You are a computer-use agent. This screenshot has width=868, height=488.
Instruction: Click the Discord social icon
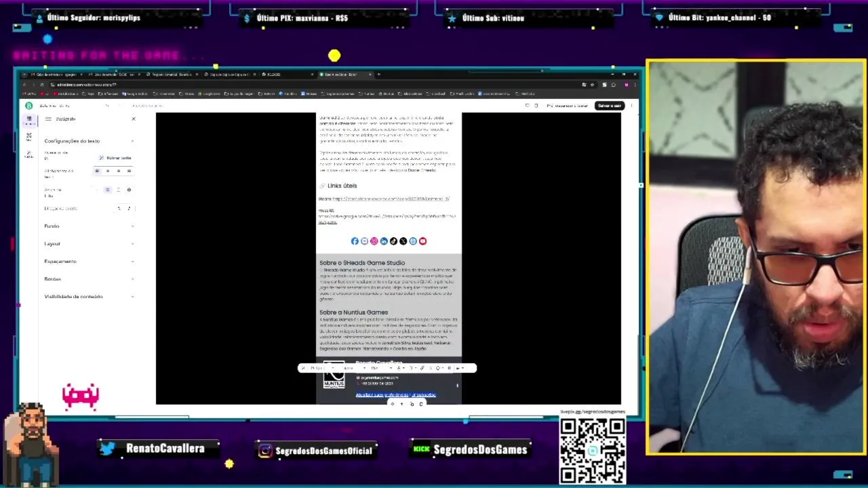[364, 241]
